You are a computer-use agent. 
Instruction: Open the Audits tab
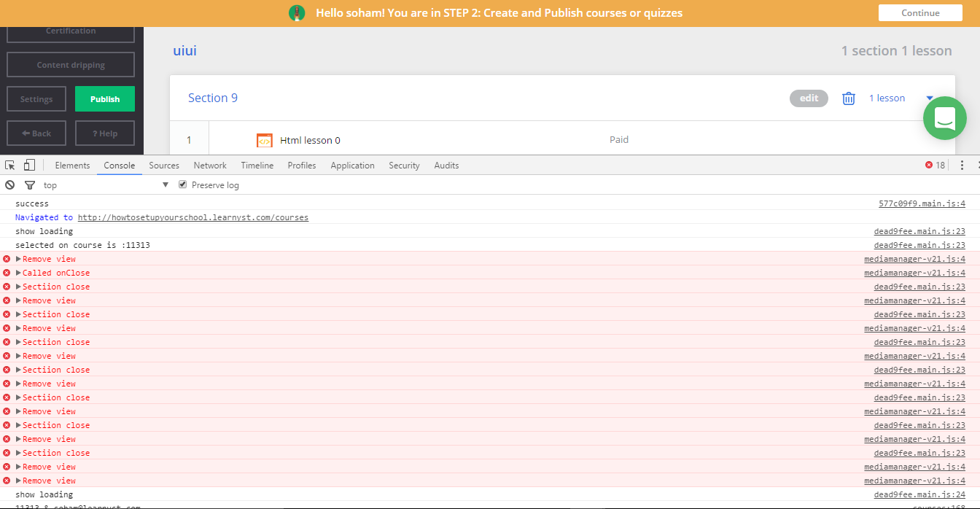(x=446, y=166)
